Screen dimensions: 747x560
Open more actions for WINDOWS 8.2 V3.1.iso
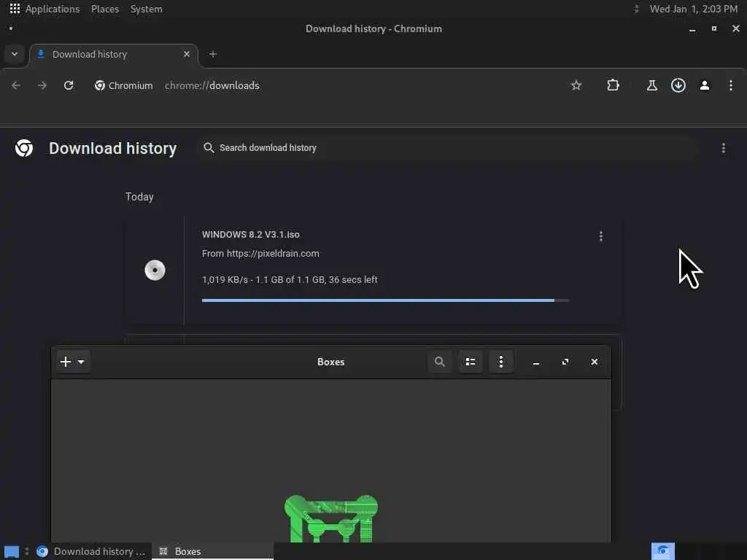point(601,236)
